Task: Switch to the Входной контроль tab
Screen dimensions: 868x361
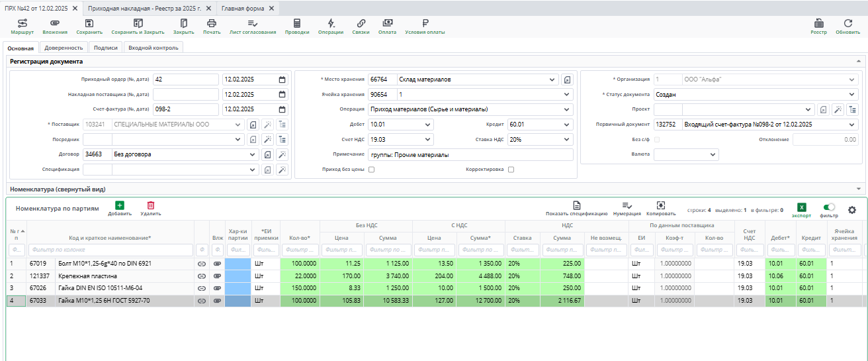Action: (x=153, y=48)
